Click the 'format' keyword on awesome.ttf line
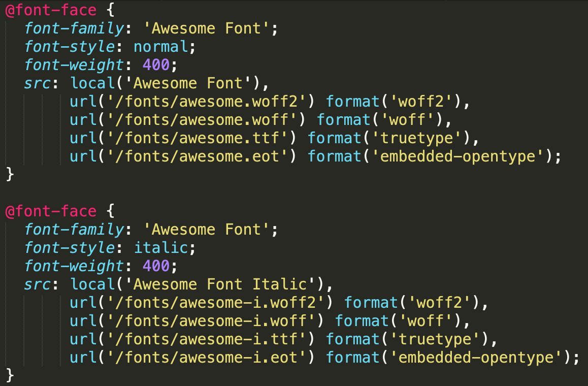The image size is (588, 386). tap(335, 138)
